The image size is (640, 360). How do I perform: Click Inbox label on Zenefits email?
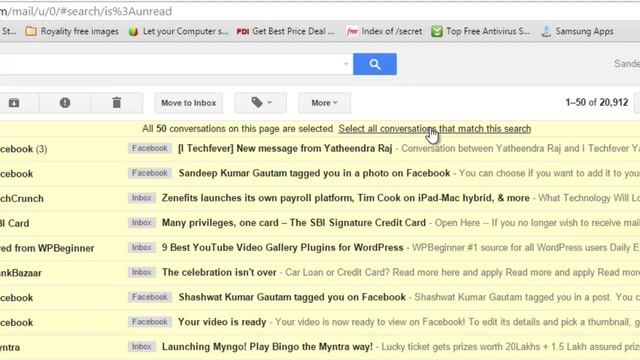[142, 198]
